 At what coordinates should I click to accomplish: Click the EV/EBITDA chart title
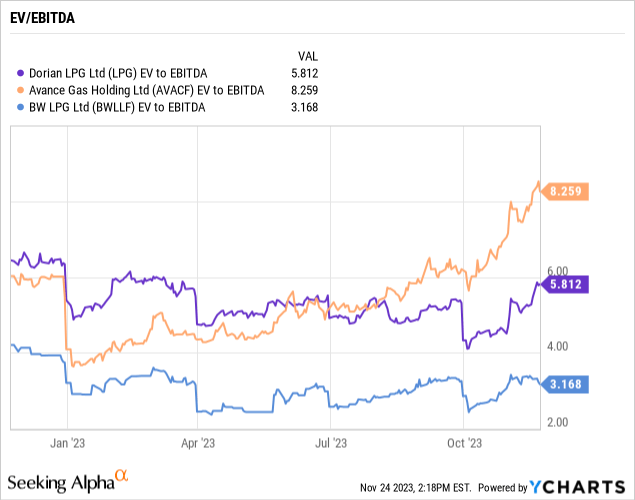[43, 17]
